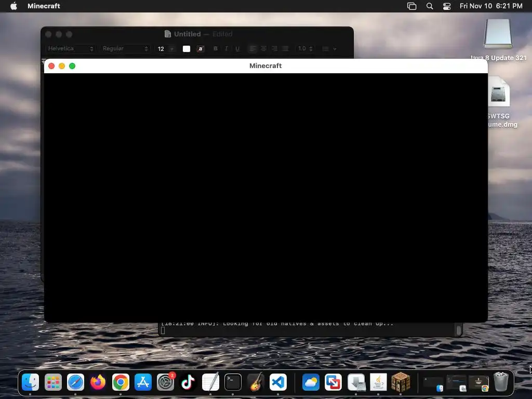Open the Minecraft crafting table Dock icon
532x399 pixels.
(x=401, y=382)
